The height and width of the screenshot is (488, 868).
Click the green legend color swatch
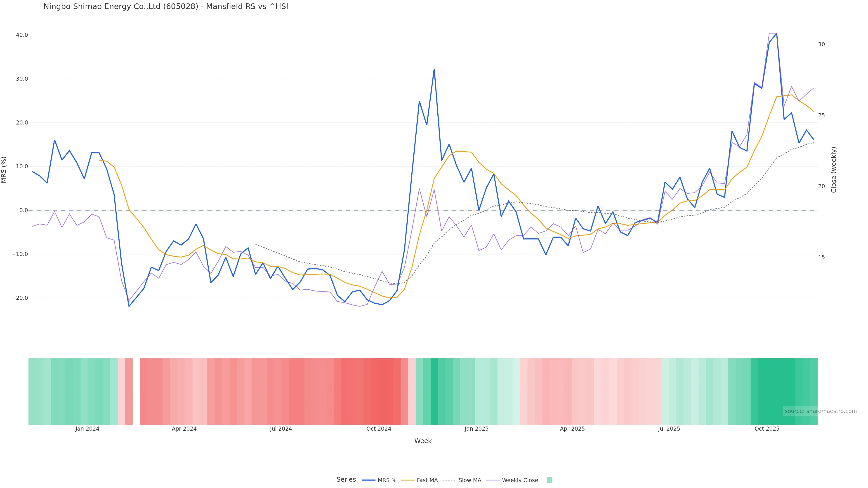pos(549,480)
